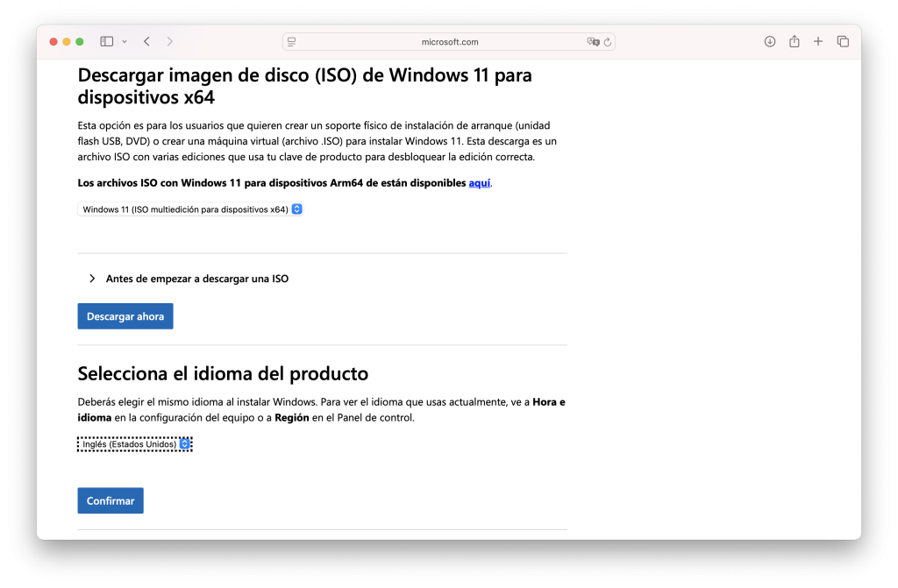This screenshot has width=898, height=588.
Task: Open the tab group dropdown arrow
Action: click(x=125, y=41)
